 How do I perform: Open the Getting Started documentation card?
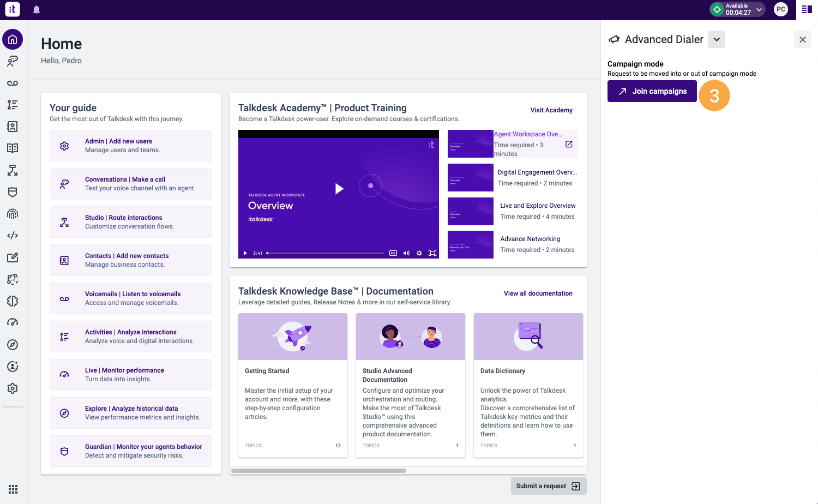pyautogui.click(x=293, y=385)
